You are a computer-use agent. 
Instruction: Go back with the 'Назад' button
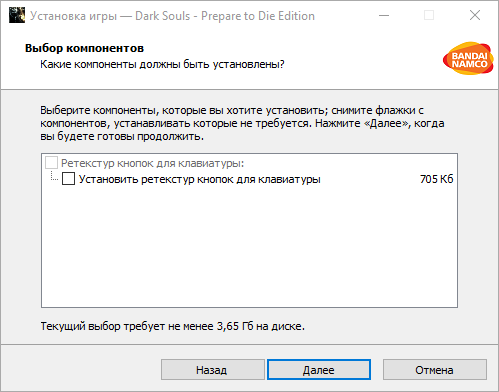pyautogui.click(x=213, y=370)
